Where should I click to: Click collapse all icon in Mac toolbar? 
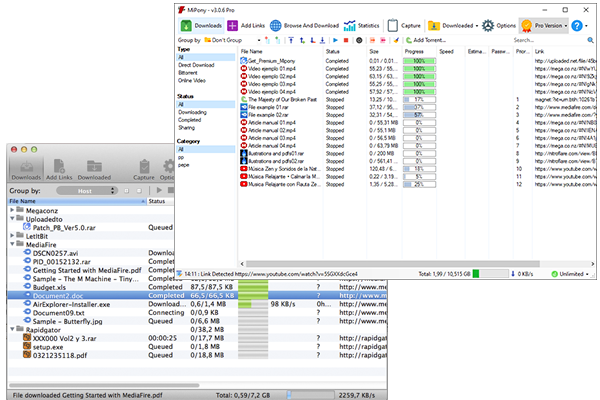click(x=139, y=191)
